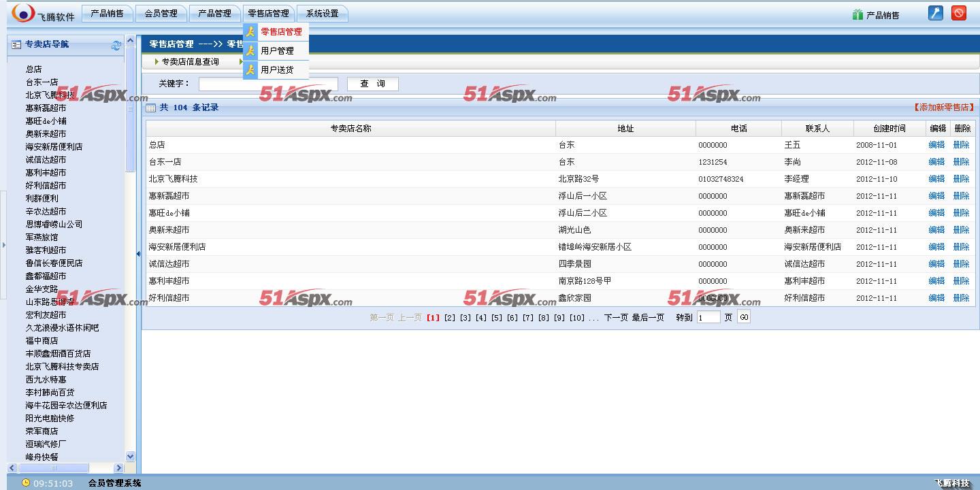The width and height of the screenshot is (980, 490).
Task: Click the GO page jump button
Action: pyautogui.click(x=743, y=317)
